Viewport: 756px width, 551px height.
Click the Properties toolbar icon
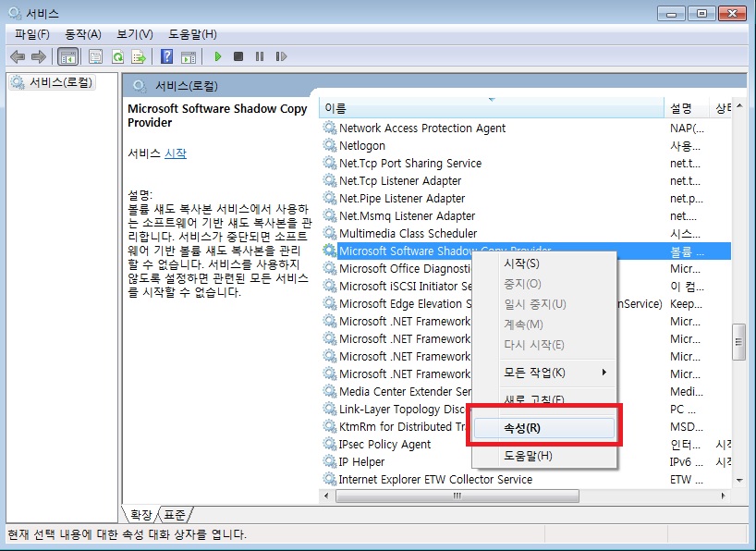(x=95, y=57)
